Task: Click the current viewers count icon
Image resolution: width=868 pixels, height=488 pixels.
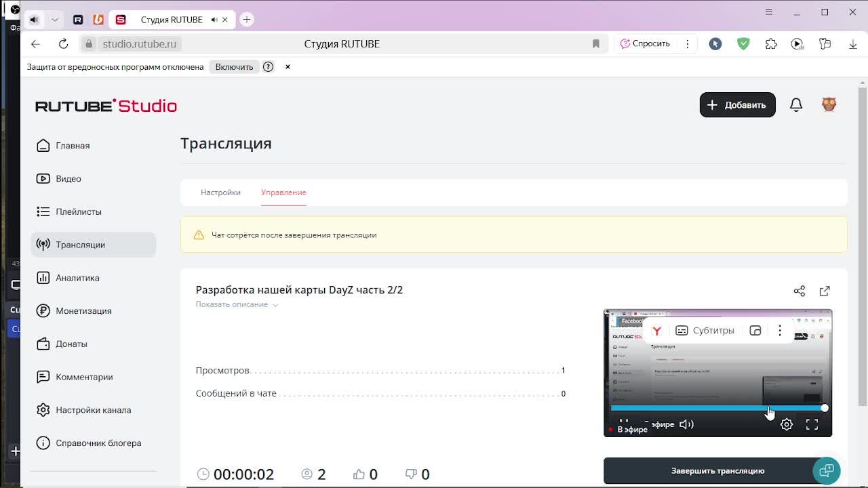Action: coord(307,474)
